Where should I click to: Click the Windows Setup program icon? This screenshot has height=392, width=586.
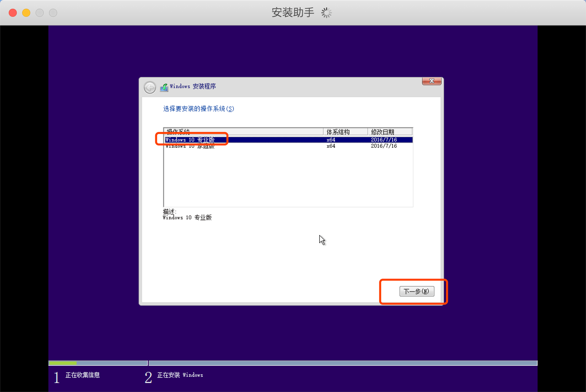click(x=164, y=87)
